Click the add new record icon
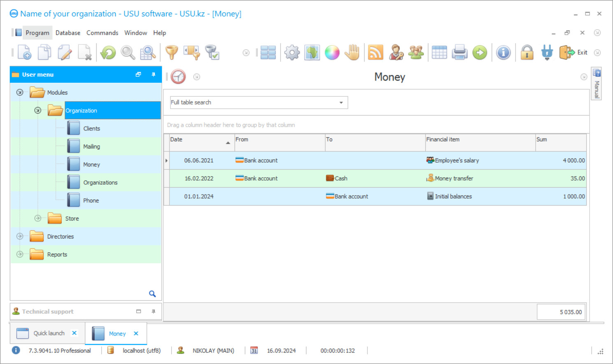 point(24,52)
